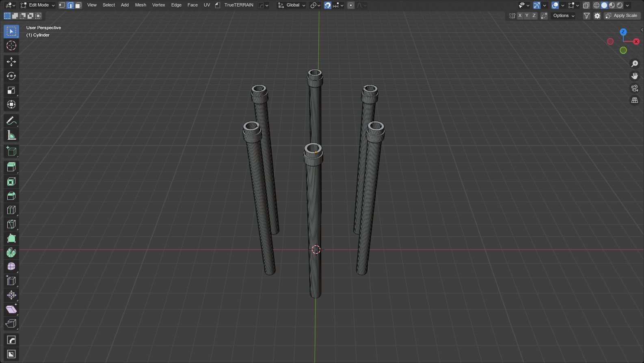Open the Mesh menu

(140, 5)
